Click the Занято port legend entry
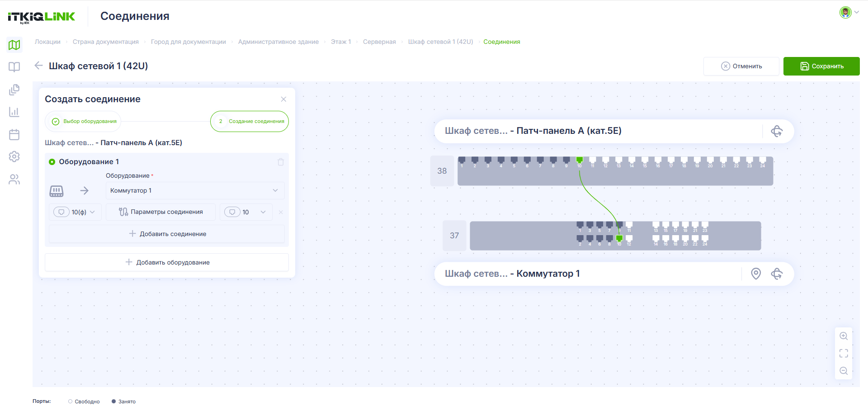This screenshot has height=416, width=868. tap(123, 402)
